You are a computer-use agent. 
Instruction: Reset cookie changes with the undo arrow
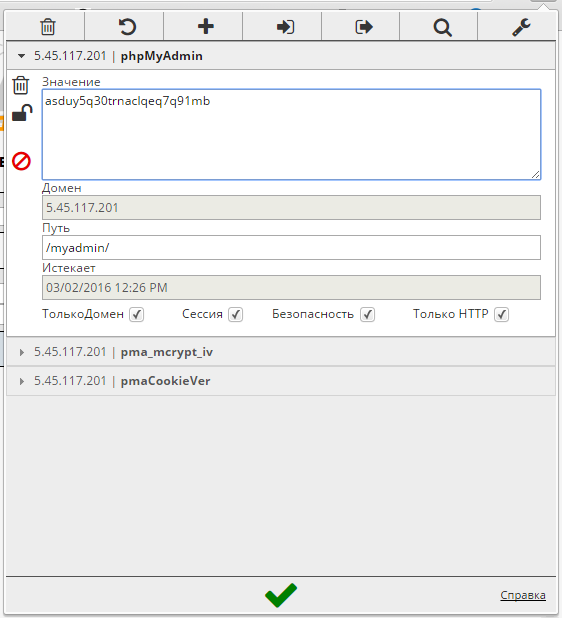[x=127, y=27]
